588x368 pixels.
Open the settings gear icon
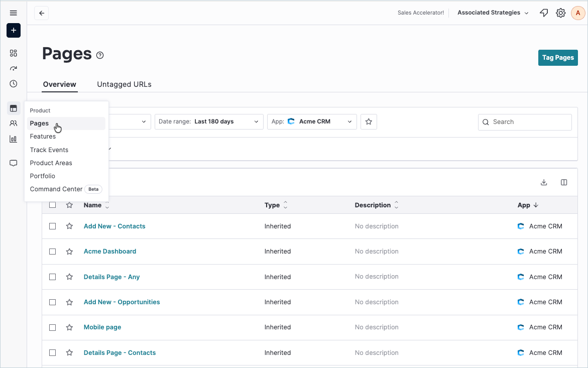coord(560,13)
